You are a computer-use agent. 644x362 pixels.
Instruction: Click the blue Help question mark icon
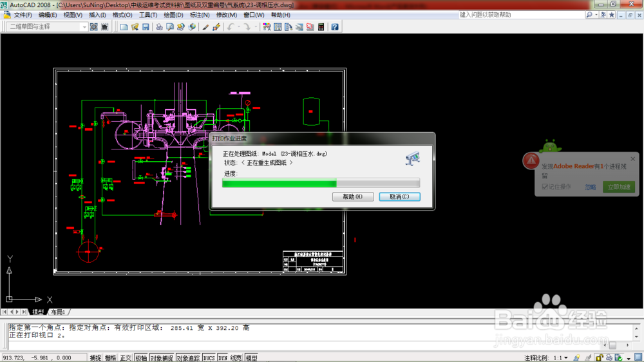coord(335,27)
